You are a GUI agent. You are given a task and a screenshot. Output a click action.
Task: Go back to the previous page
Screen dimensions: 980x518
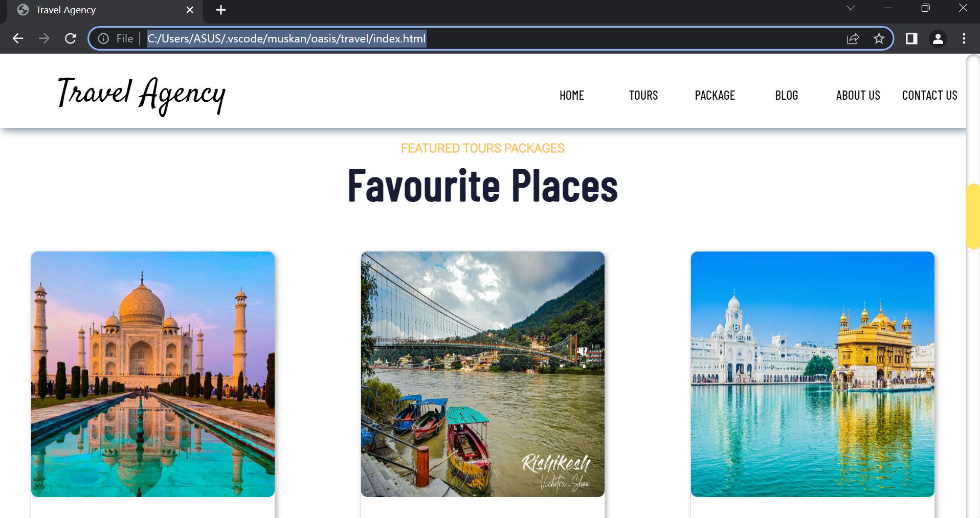18,38
